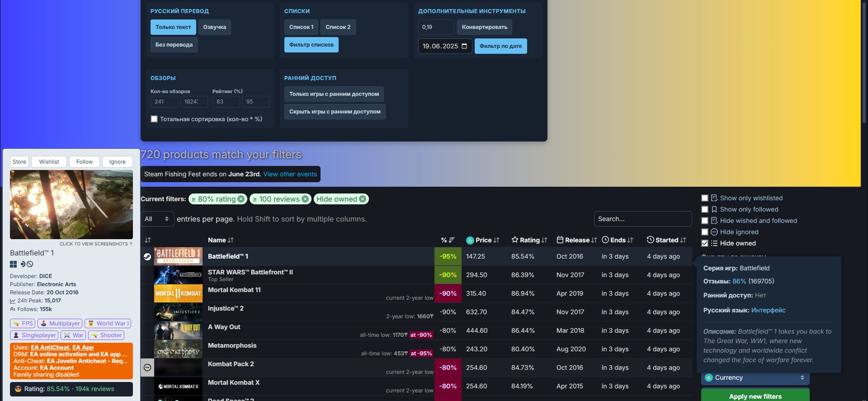Click the emoji icon beside Rating 85.54%
This screenshot has height=401, width=868.
pyautogui.click(x=19, y=389)
